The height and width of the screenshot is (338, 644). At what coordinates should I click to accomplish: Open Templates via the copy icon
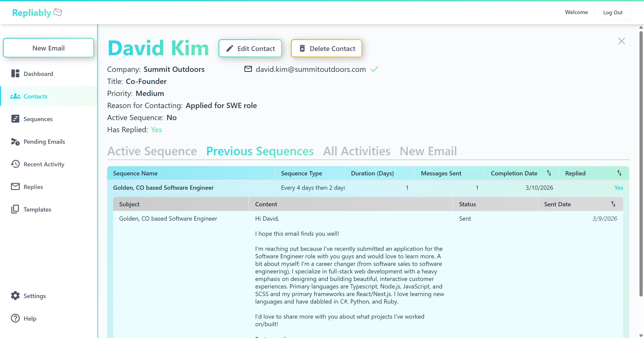15,209
